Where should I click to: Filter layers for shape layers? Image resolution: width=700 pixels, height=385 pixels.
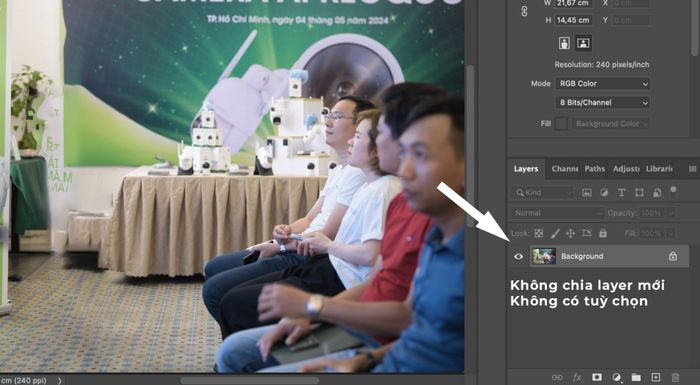coord(639,192)
